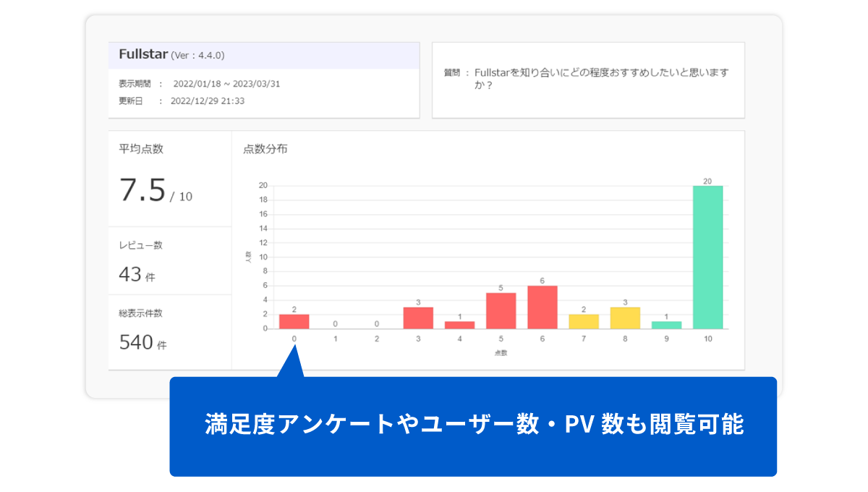Image resolution: width=868 pixels, height=492 pixels.
Task: Click the data label 20 above the tallest bar
Action: coord(707,181)
